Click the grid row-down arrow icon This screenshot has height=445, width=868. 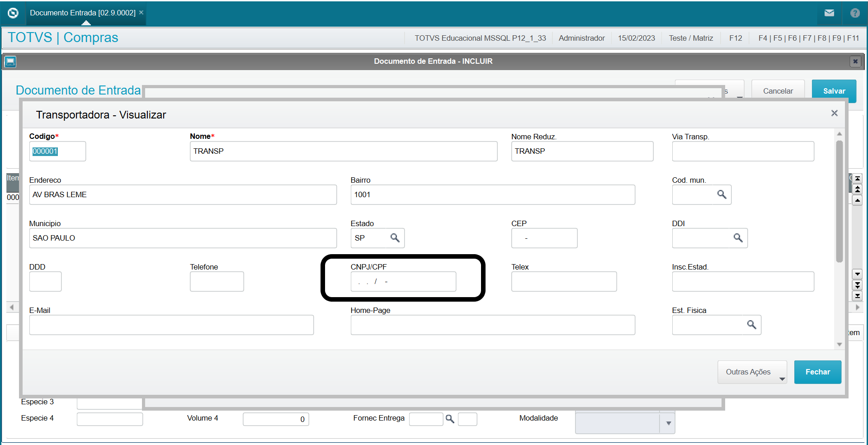(x=858, y=274)
